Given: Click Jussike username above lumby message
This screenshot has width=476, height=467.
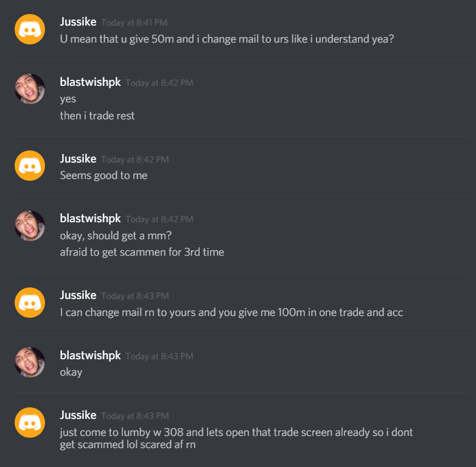Looking at the screenshot, I should click(x=78, y=415).
